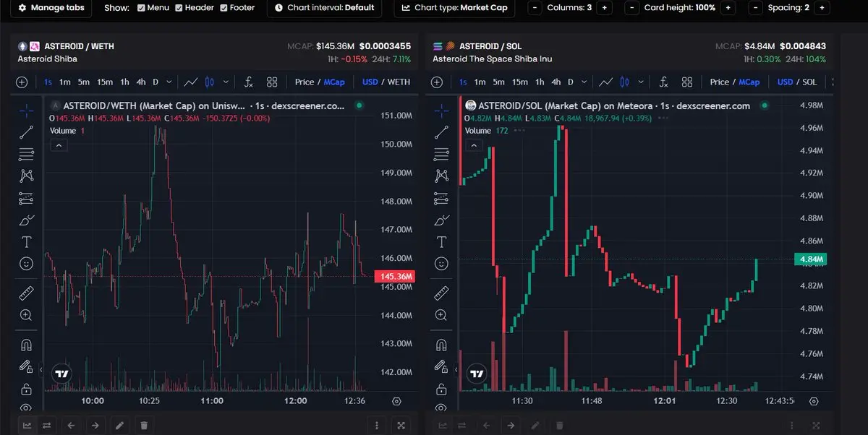
Task: Open Chart type: Market Cap dropdown
Action: (454, 8)
